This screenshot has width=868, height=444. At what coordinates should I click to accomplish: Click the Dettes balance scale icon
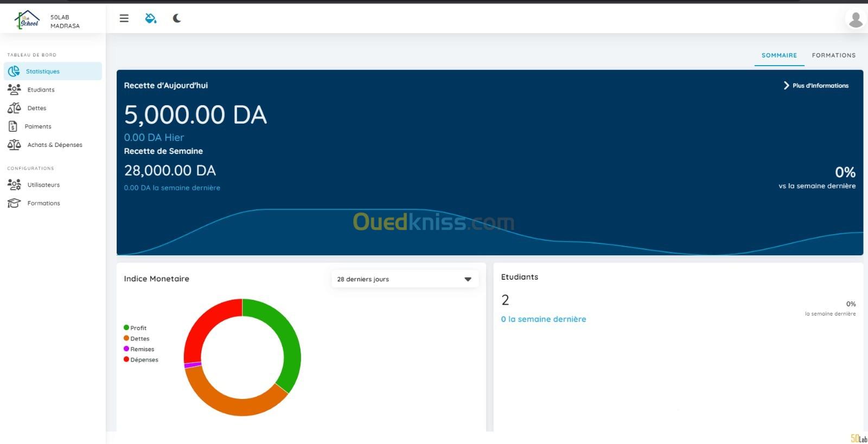point(14,108)
